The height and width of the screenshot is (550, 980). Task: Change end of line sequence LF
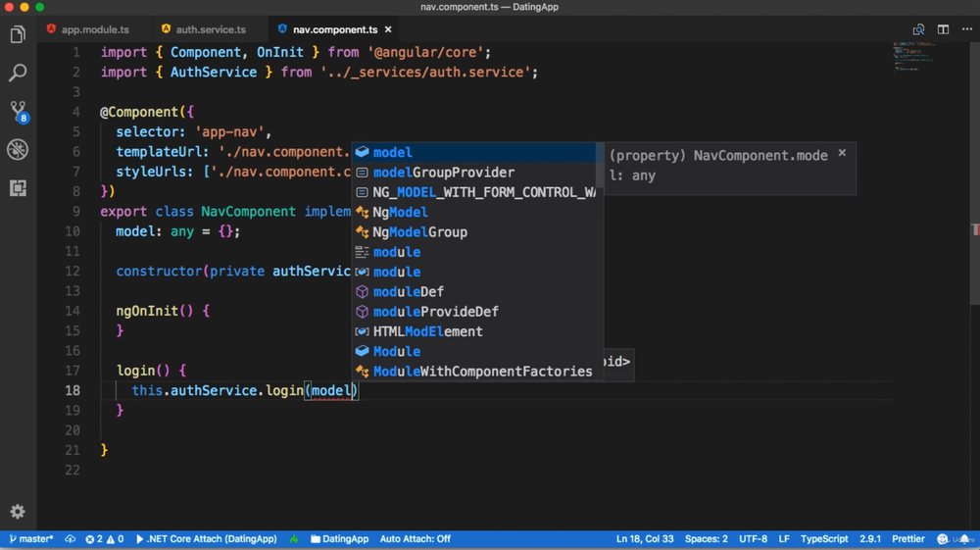tap(784, 539)
